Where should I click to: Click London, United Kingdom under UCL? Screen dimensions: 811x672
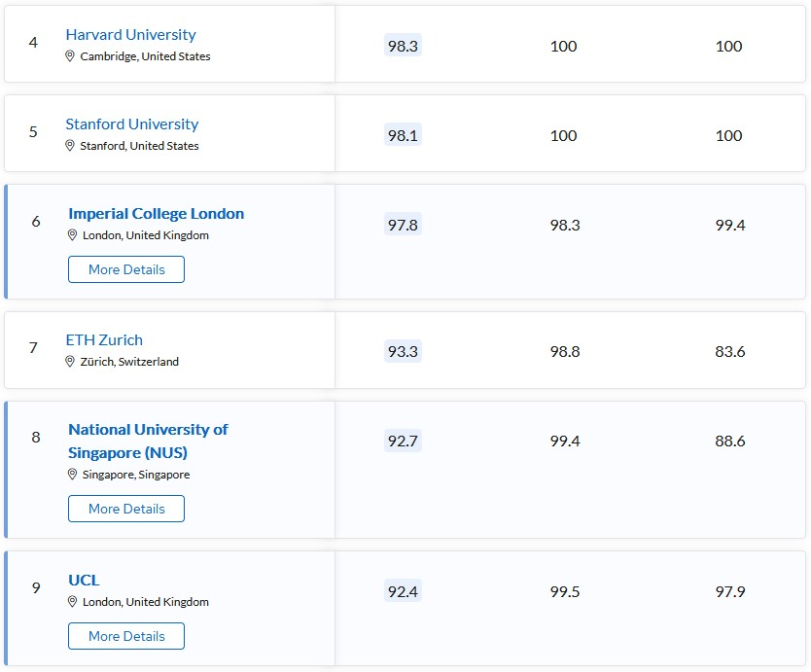click(146, 602)
